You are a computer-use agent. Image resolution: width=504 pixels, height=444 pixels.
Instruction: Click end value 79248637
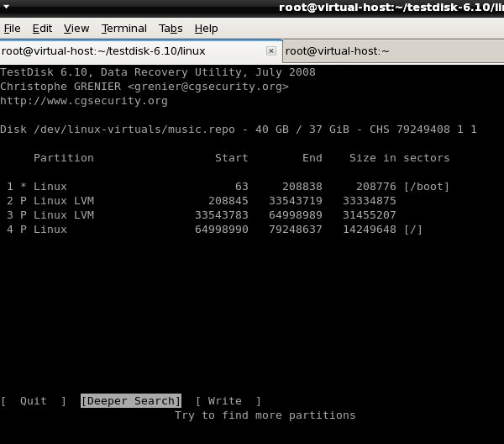pyautogui.click(x=296, y=230)
